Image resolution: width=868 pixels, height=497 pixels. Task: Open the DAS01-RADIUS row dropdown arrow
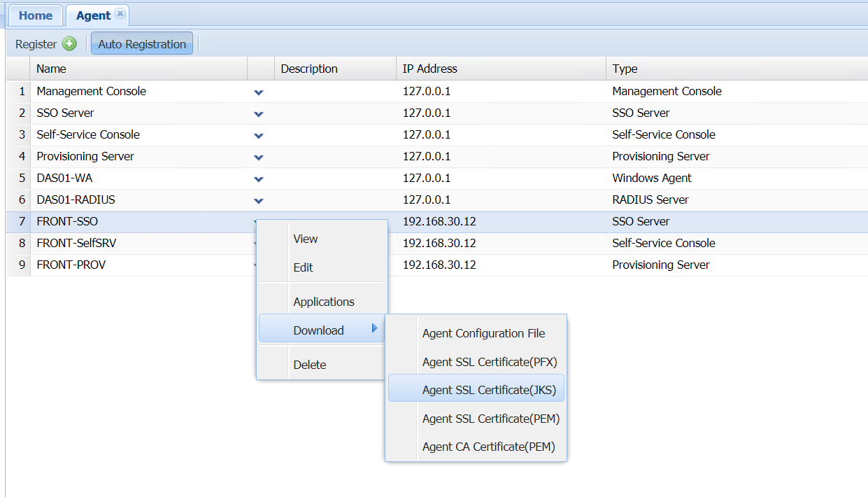click(x=259, y=201)
